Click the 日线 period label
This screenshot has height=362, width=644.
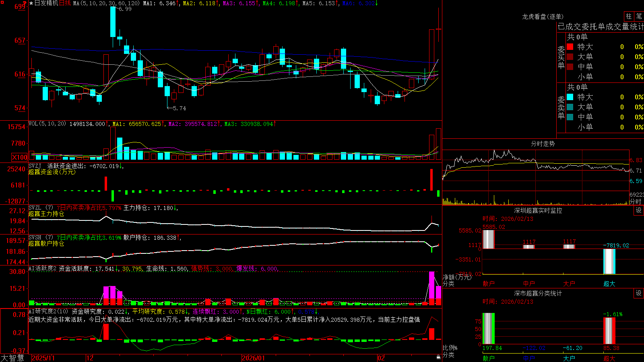(65, 3)
